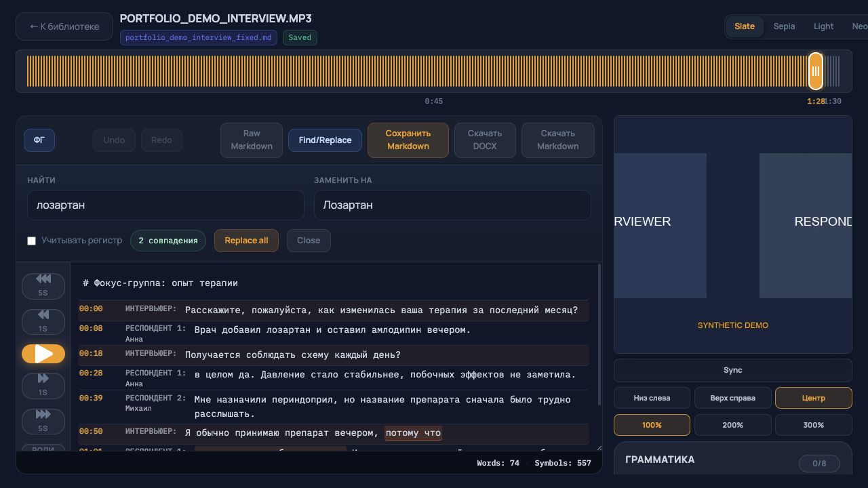Click the Redo button
This screenshot has height=488, width=868.
pyautogui.click(x=161, y=140)
